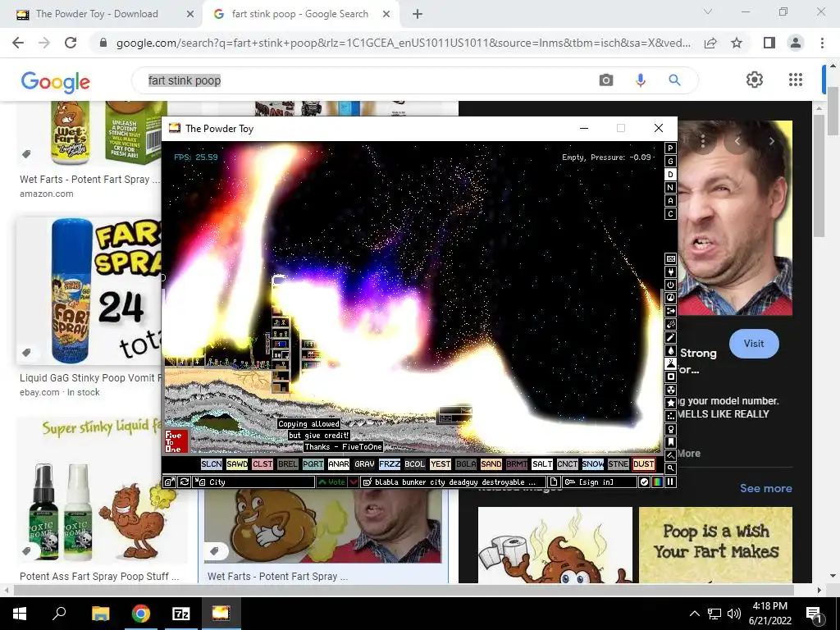The image size is (840, 630).
Task: Open the Electronics menu plug icon
Action: click(x=670, y=272)
